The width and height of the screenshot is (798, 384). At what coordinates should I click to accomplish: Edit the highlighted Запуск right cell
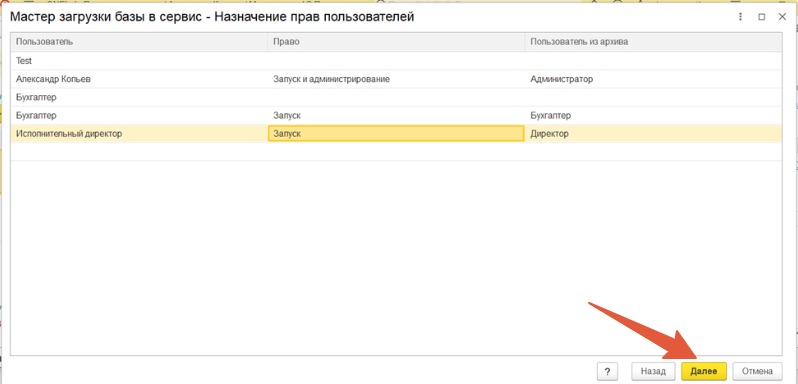tap(396, 134)
